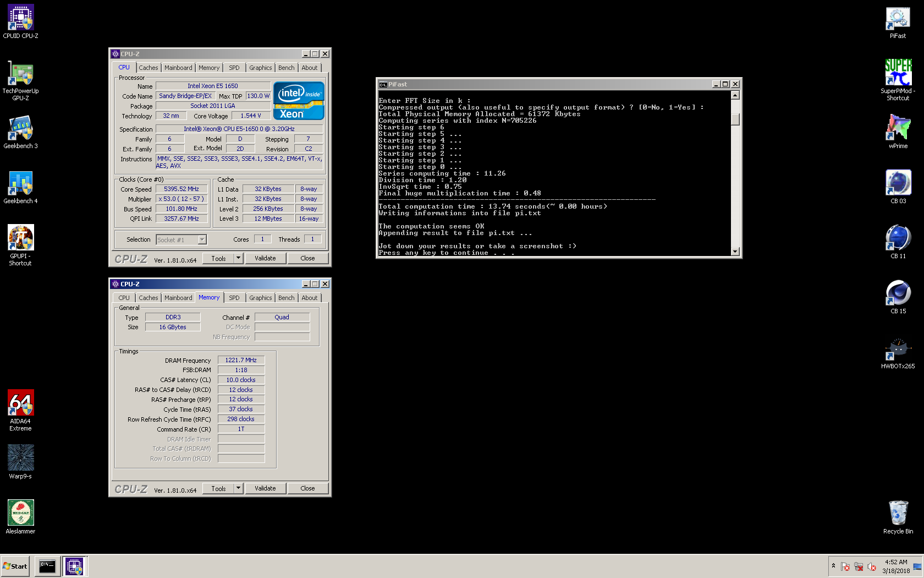Screen dimensions: 924x578
Task: Open Tools dropdown arrow in bottom CPU-Z
Action: pos(239,488)
